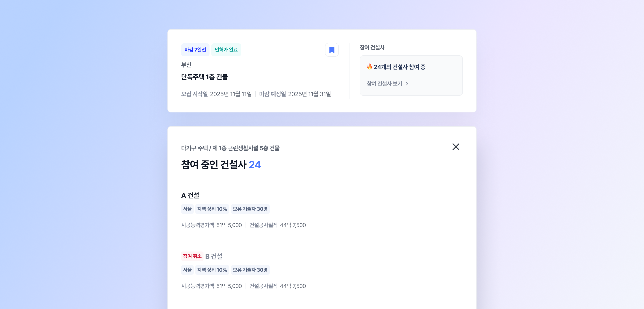Open the 참여 건설사 보기 link
644x309 pixels.
point(384,83)
